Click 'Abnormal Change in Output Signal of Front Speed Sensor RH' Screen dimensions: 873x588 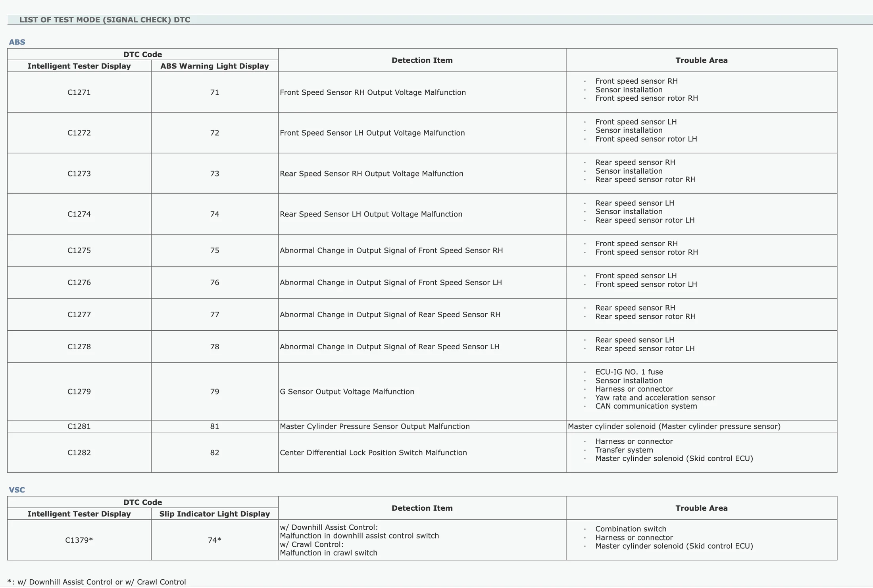point(391,251)
